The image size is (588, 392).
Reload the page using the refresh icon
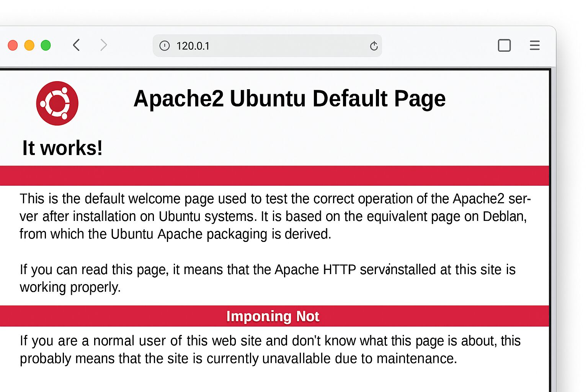point(374,46)
